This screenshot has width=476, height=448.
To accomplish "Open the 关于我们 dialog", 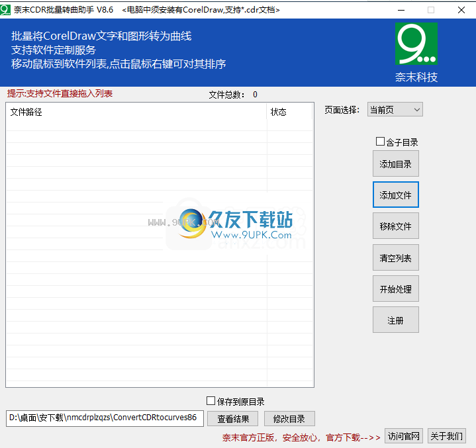I will click(447, 437).
